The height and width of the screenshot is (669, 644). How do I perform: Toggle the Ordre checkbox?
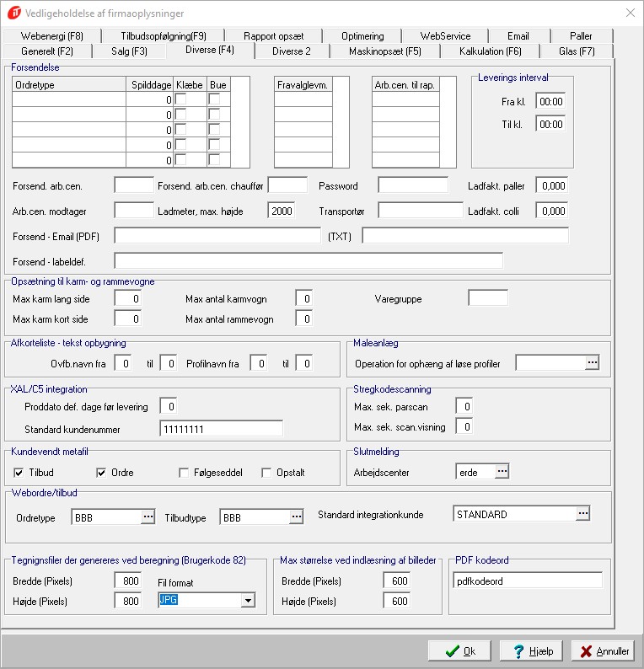tap(101, 473)
